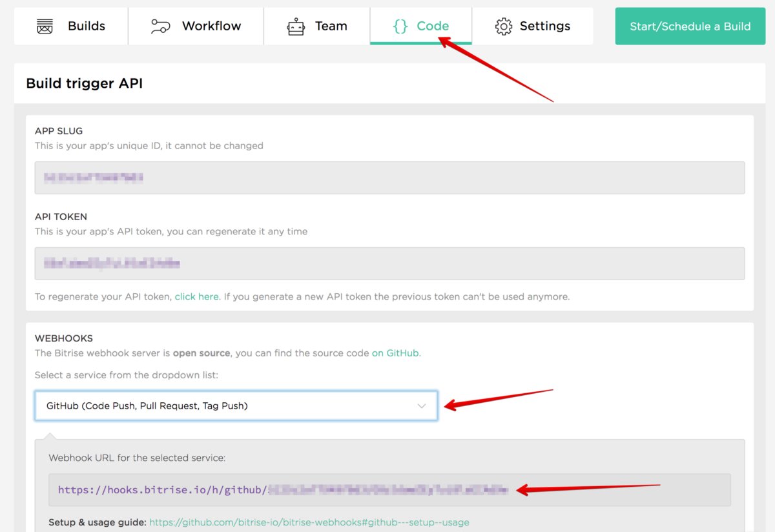Screen dimensions: 775x532
Task: Expand the service dropdown to pick another service
Action: click(236, 406)
